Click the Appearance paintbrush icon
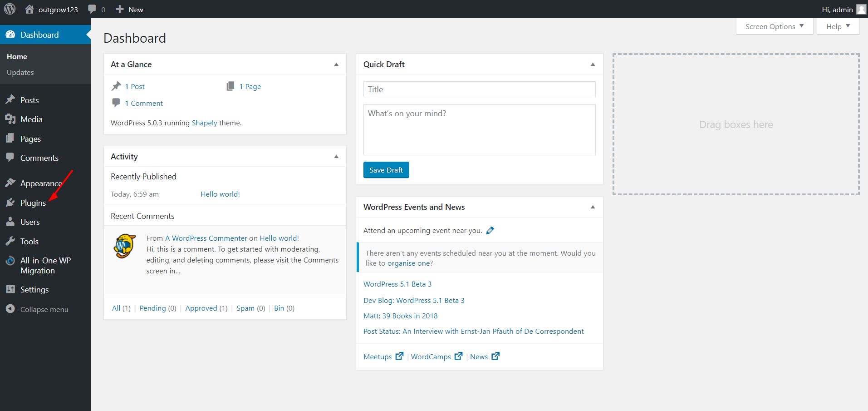The image size is (868, 411). pos(10,183)
